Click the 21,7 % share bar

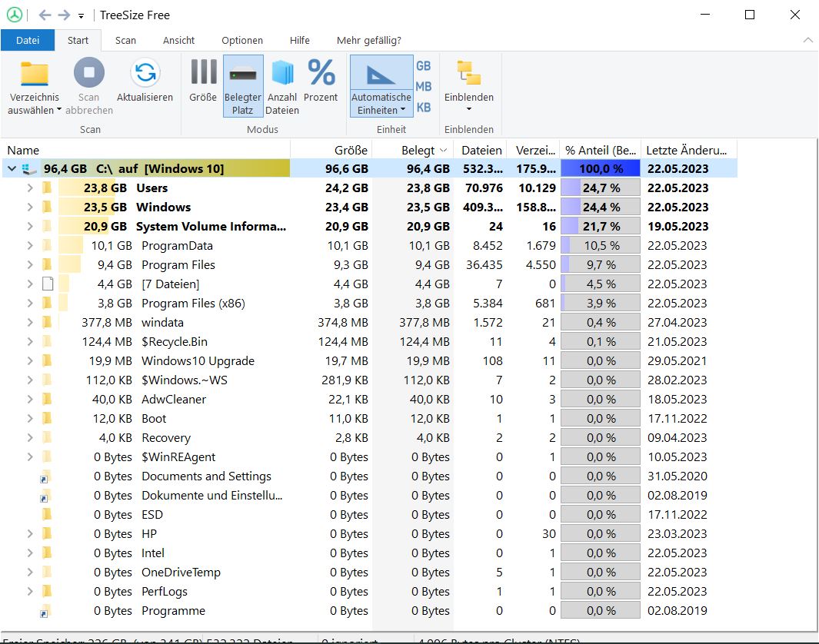tap(601, 227)
